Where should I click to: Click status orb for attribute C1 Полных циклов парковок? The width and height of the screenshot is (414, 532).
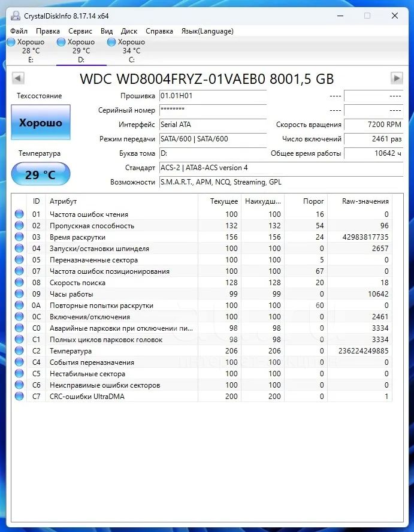click(19, 339)
